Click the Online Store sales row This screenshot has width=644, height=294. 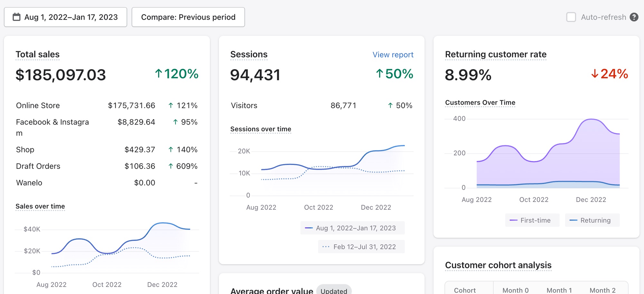[x=107, y=106]
